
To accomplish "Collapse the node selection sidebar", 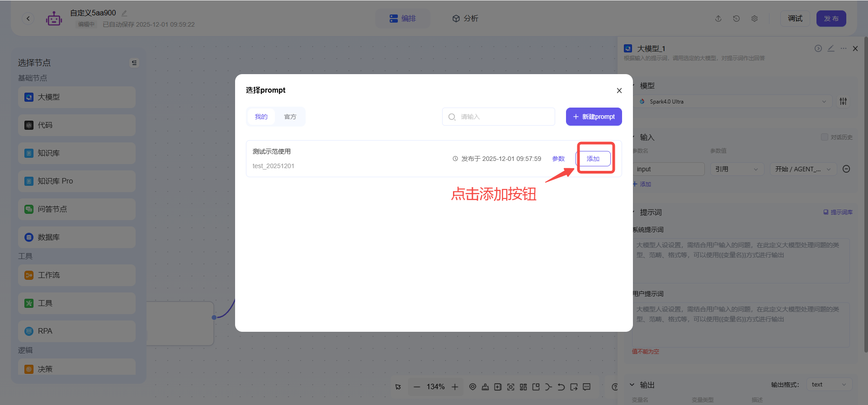I will pyautogui.click(x=134, y=63).
